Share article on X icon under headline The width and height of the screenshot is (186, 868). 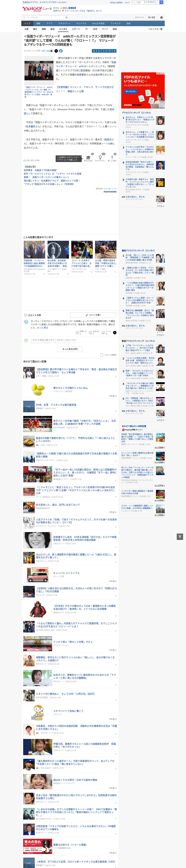(56, 51)
